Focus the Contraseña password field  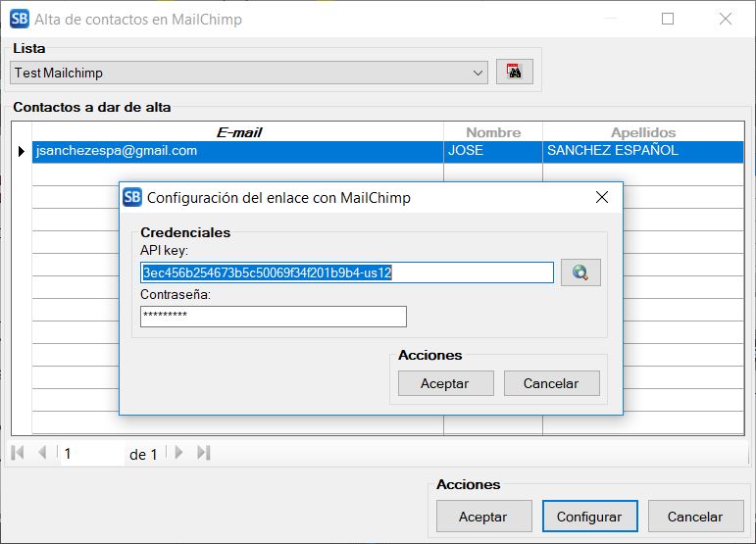[273, 317]
